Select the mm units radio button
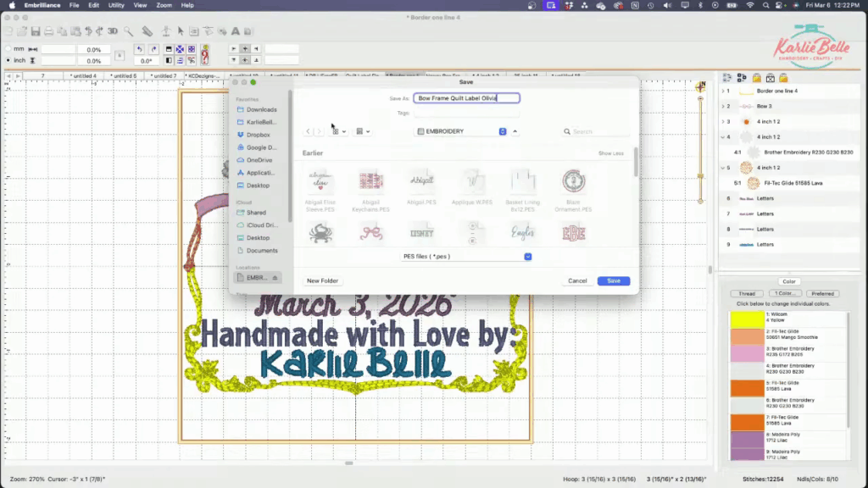The height and width of the screenshot is (488, 868). tap(8, 49)
